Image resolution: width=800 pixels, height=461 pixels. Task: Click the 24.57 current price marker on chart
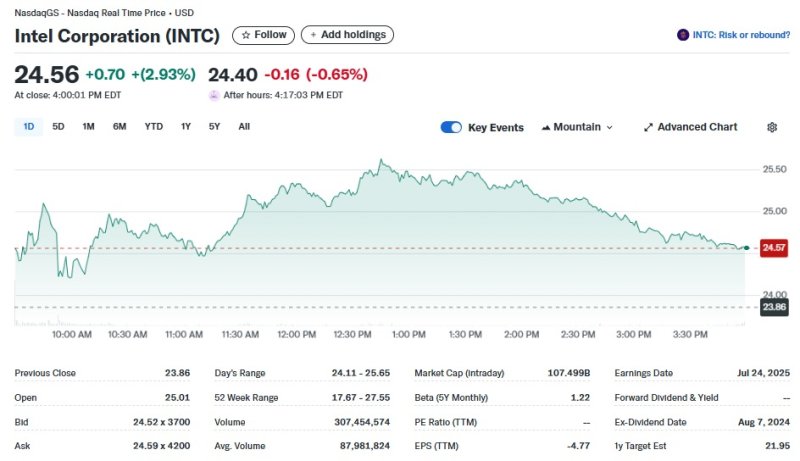tap(774, 247)
